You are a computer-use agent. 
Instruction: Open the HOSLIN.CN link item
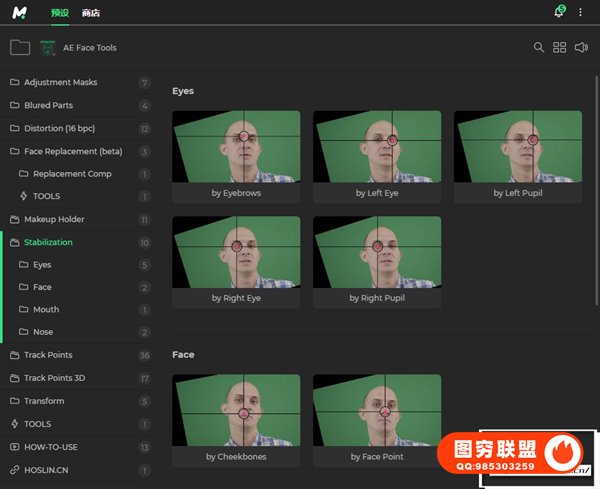coord(46,470)
